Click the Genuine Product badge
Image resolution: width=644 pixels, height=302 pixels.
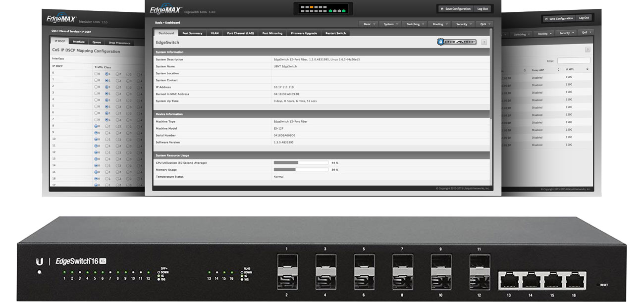tap(457, 42)
